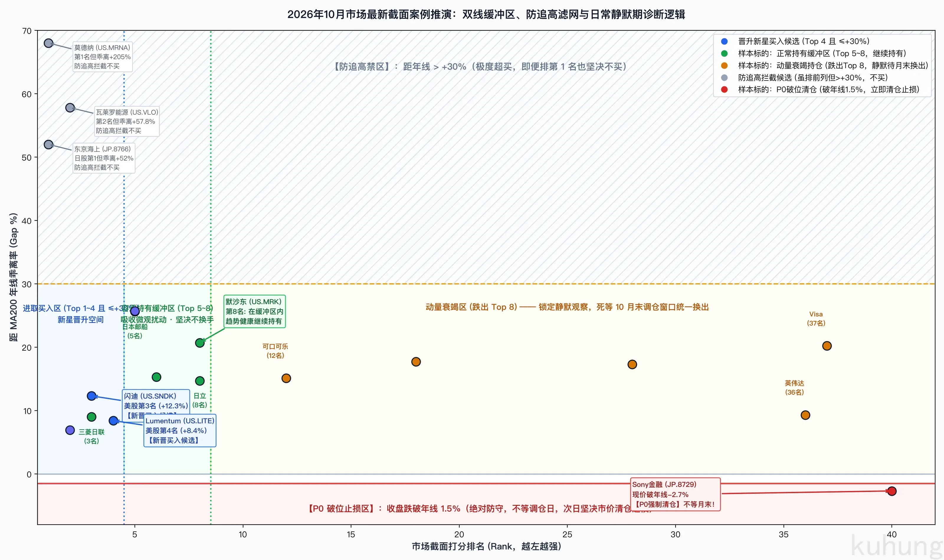Open the 莫德纳 (US.MRNA) annotation box
944x560 pixels.
[102, 57]
